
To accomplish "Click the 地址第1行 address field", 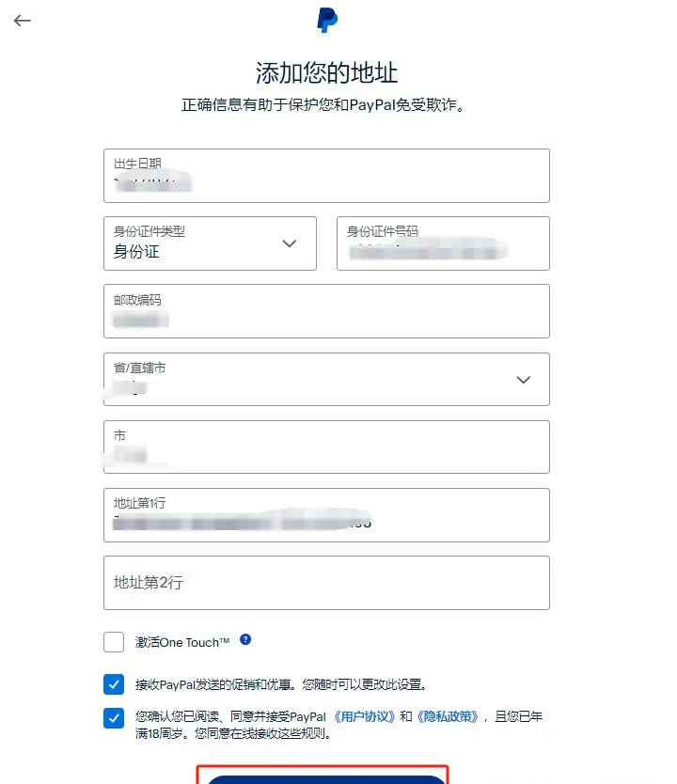I will click(x=327, y=515).
